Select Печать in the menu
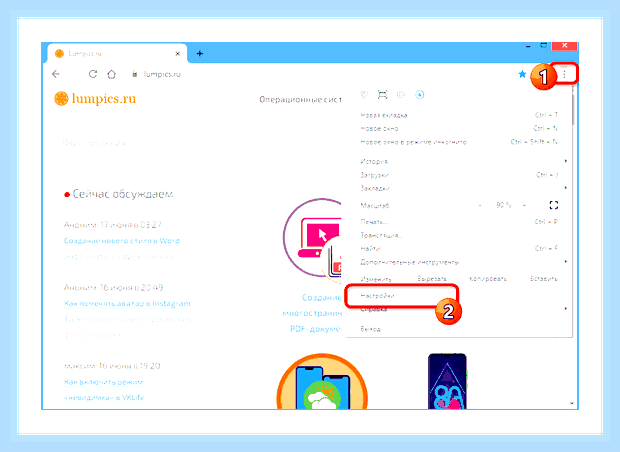Viewport: 620px width, 452px height. pyautogui.click(x=459, y=222)
